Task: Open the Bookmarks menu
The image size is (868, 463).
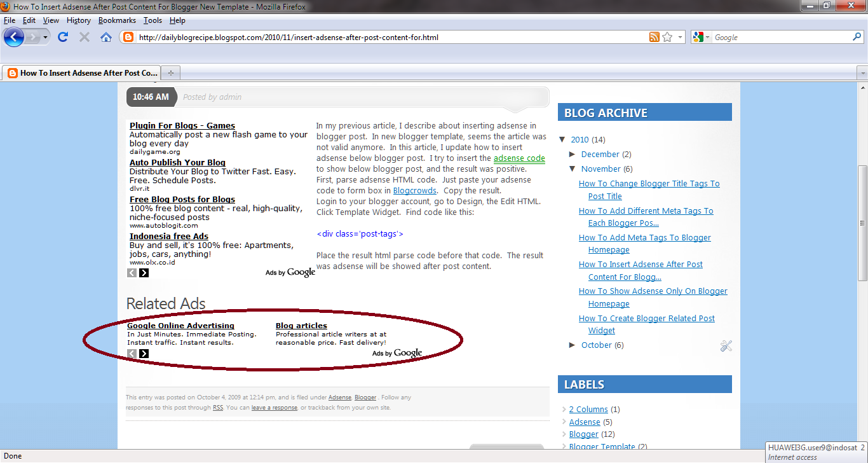Action: click(x=117, y=20)
